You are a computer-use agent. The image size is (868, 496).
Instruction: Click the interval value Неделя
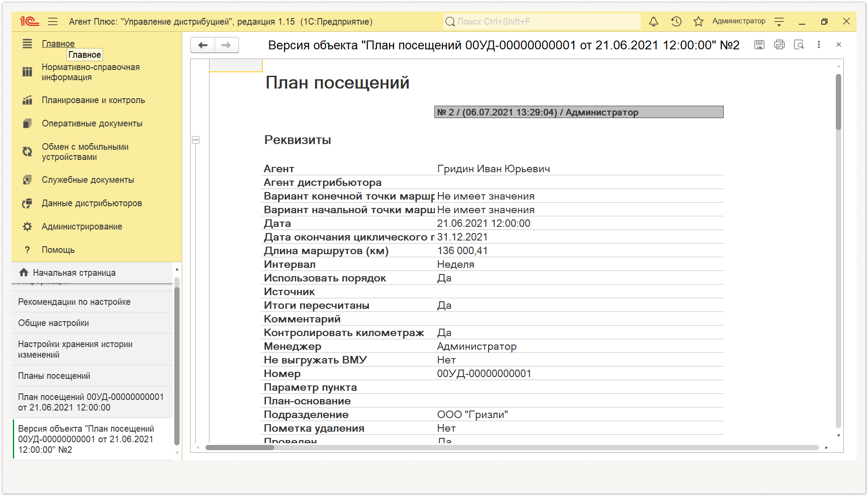pyautogui.click(x=456, y=264)
